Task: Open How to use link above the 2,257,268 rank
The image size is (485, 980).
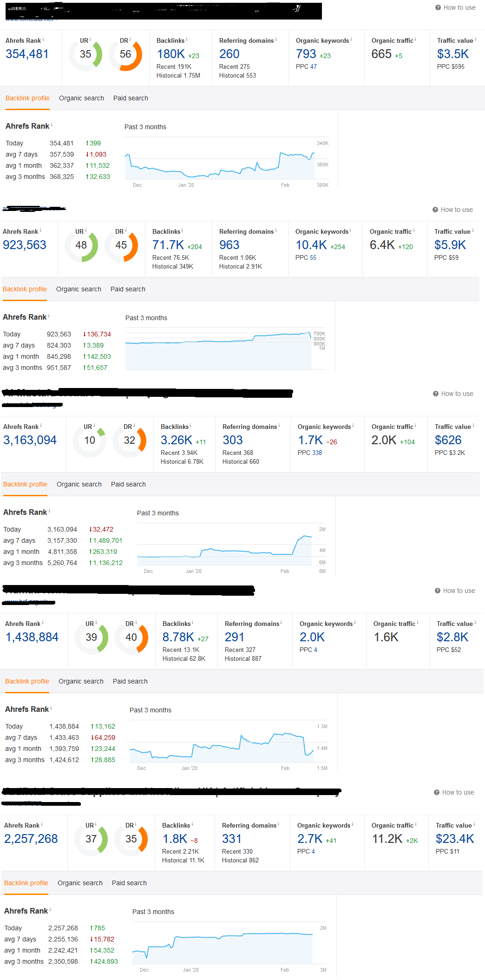Action: coord(454,792)
